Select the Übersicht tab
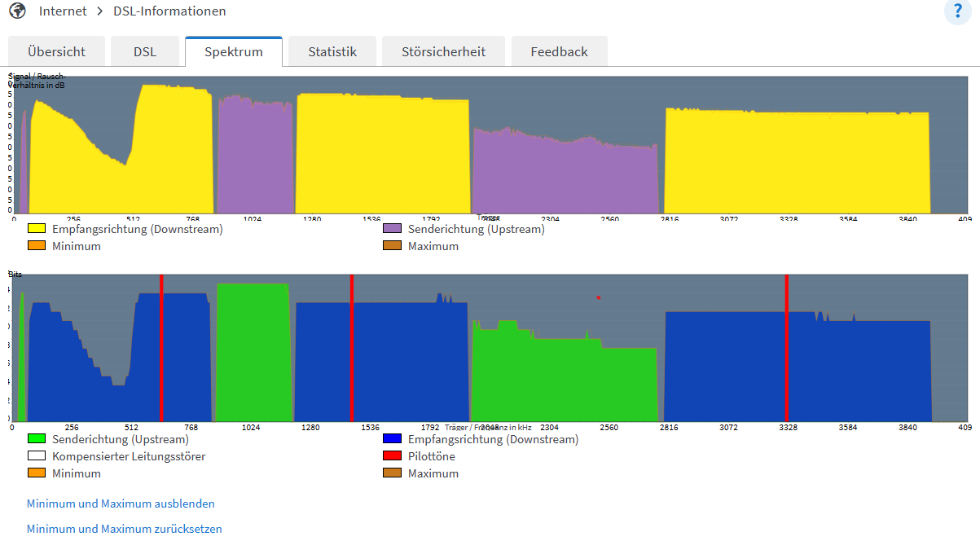 tap(56, 51)
